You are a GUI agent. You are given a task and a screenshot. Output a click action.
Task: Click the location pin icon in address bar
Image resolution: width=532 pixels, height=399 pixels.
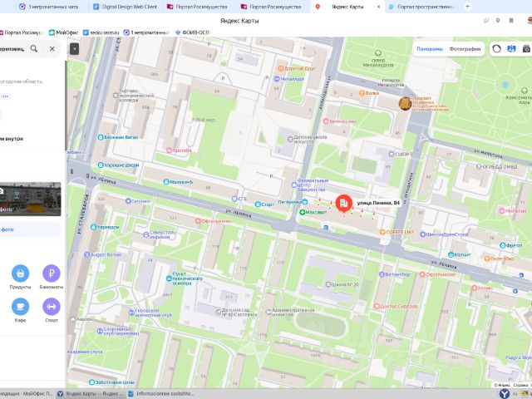click(498, 21)
